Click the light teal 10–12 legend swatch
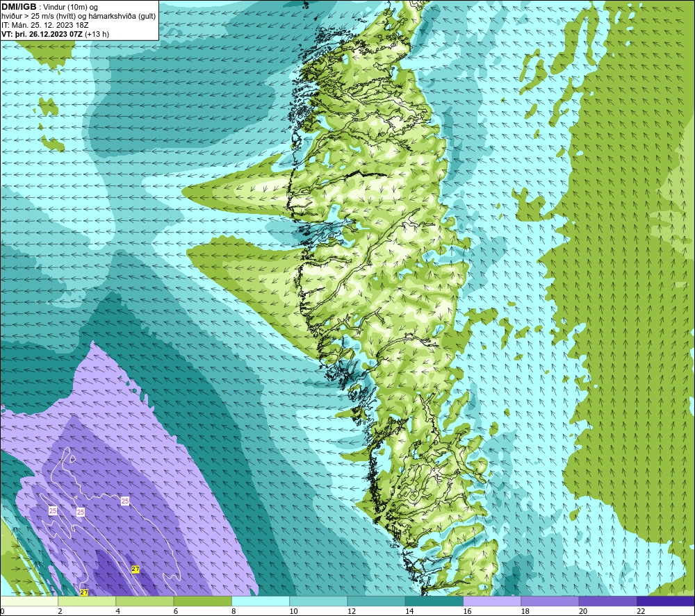Viewport: 695px width, 616px height. 318,601
